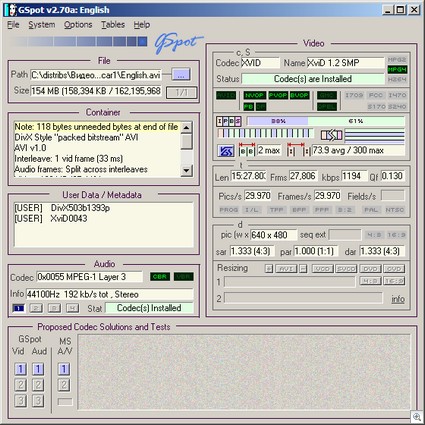Screen dimensions: 425x425
Task: Click the IPBS frame type legend icon
Action: (229, 121)
